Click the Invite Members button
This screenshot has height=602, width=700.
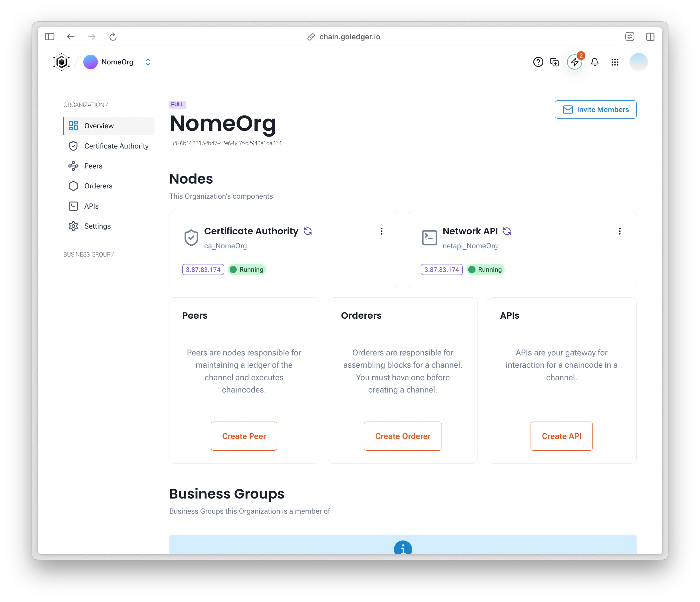click(x=595, y=109)
